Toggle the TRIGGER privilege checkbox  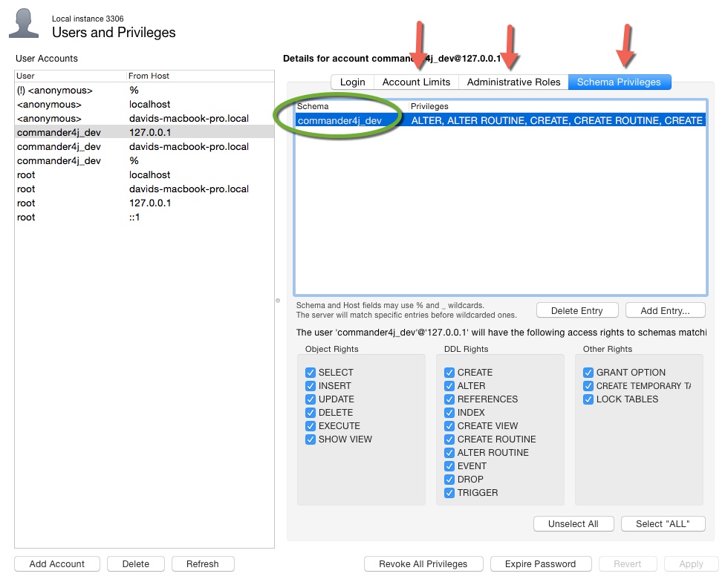click(x=450, y=493)
